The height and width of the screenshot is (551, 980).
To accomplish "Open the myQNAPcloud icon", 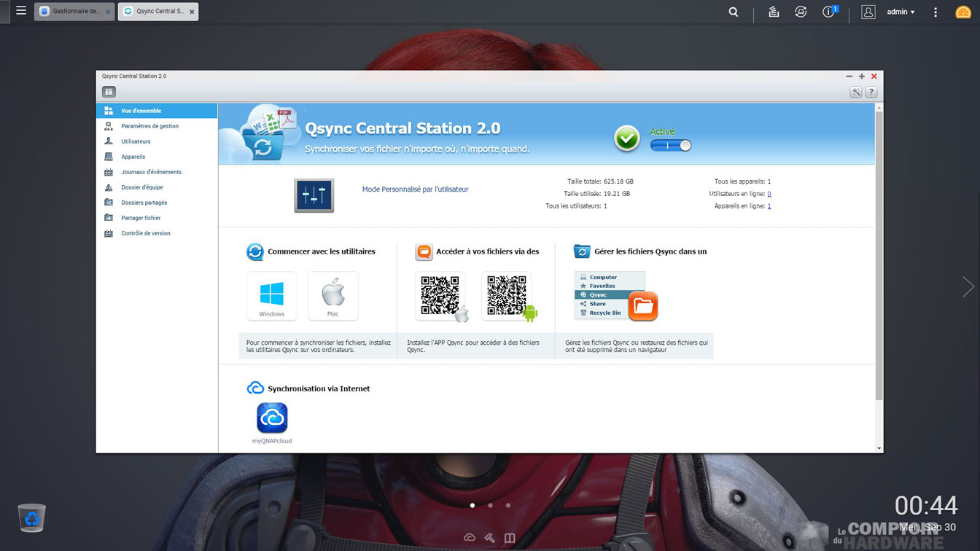I will 272,418.
